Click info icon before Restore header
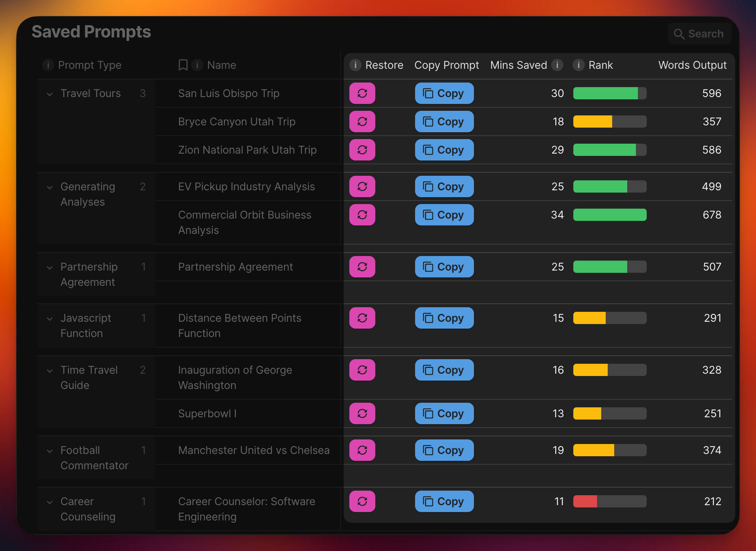The image size is (756, 551). (x=355, y=65)
